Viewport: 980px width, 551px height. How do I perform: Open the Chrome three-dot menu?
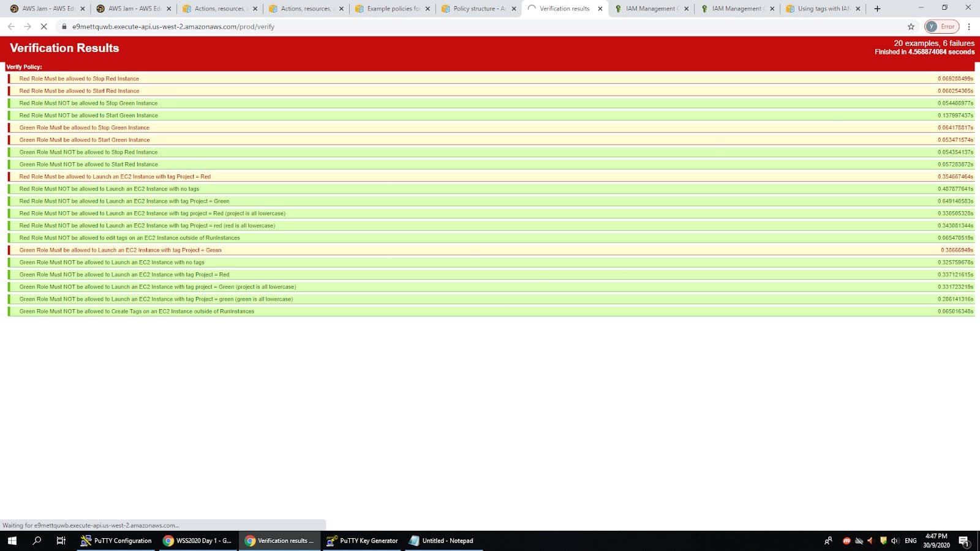[x=969, y=26]
